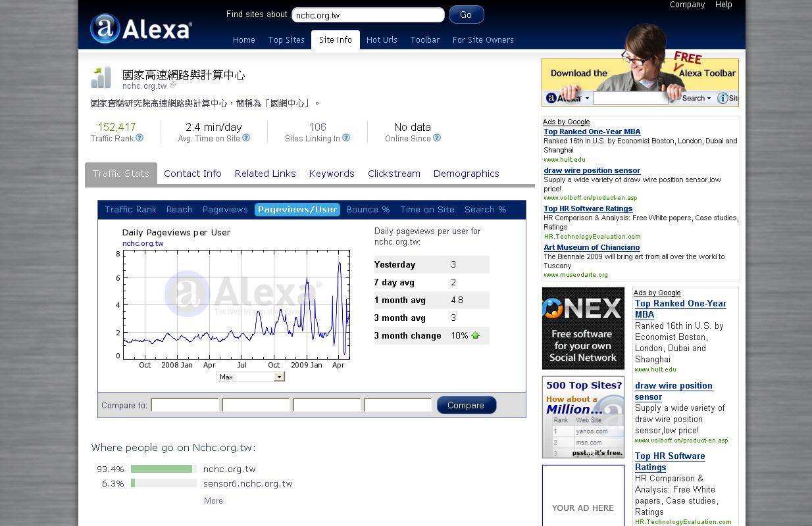The width and height of the screenshot is (812, 526).
Task: Switch to the Demographics tab
Action: (x=467, y=174)
